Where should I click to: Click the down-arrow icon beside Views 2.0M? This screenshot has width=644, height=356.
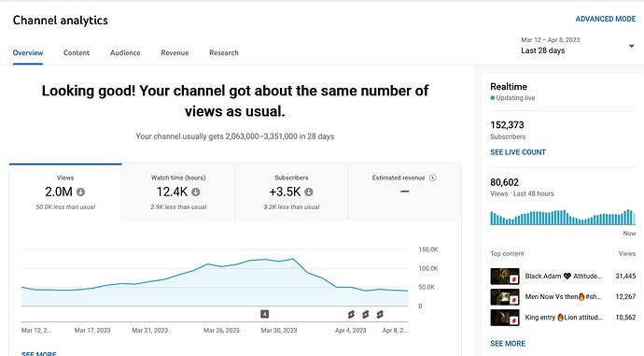(81, 192)
